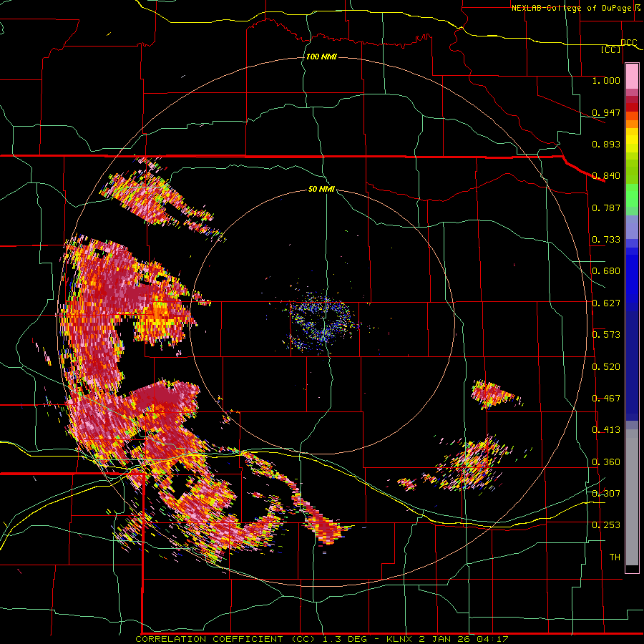Pick the bright green segment of the color bar

coord(632,195)
